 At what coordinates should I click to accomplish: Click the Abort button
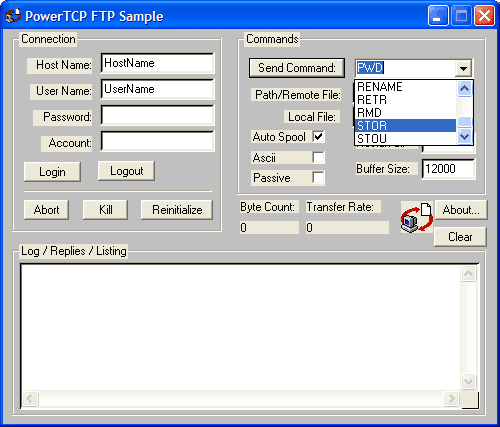pos(46,210)
